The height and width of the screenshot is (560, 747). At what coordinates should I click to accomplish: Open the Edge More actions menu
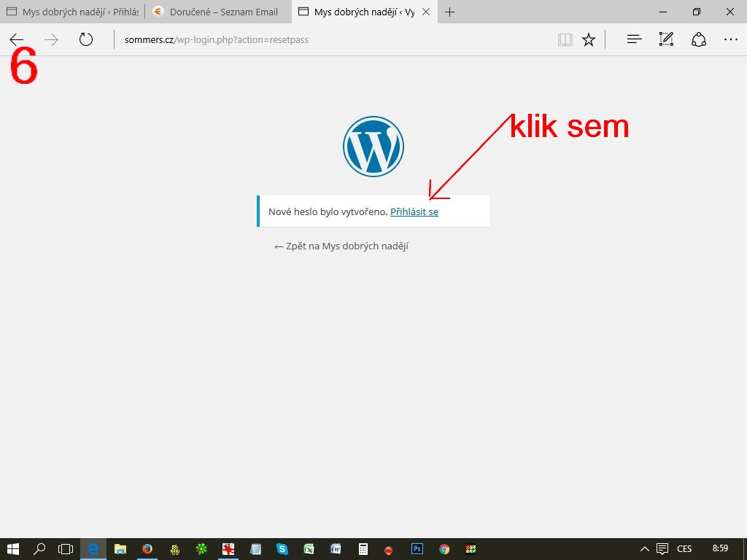tap(731, 39)
